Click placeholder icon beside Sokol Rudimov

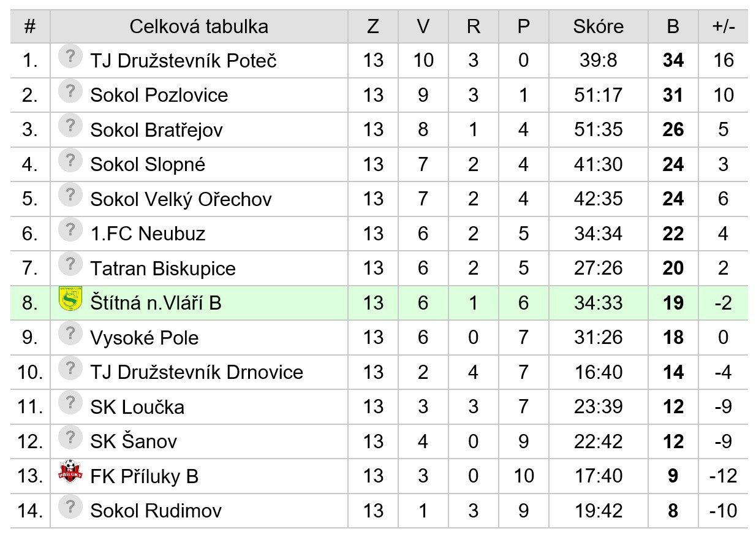(x=70, y=507)
